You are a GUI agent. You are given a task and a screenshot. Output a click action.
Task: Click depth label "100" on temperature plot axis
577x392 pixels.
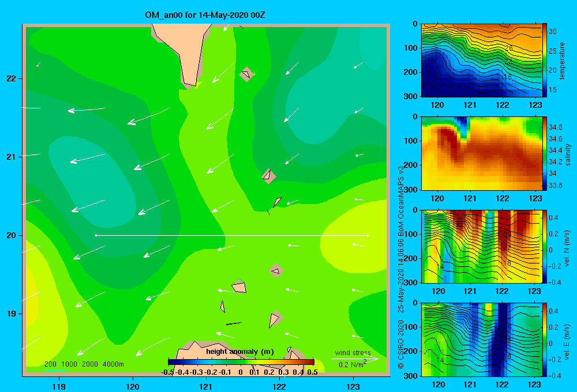[411, 48]
